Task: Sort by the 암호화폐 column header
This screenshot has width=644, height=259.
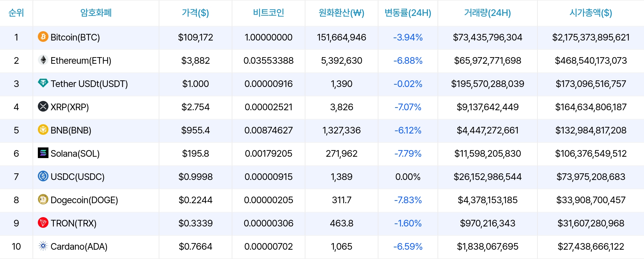Action: tap(96, 13)
